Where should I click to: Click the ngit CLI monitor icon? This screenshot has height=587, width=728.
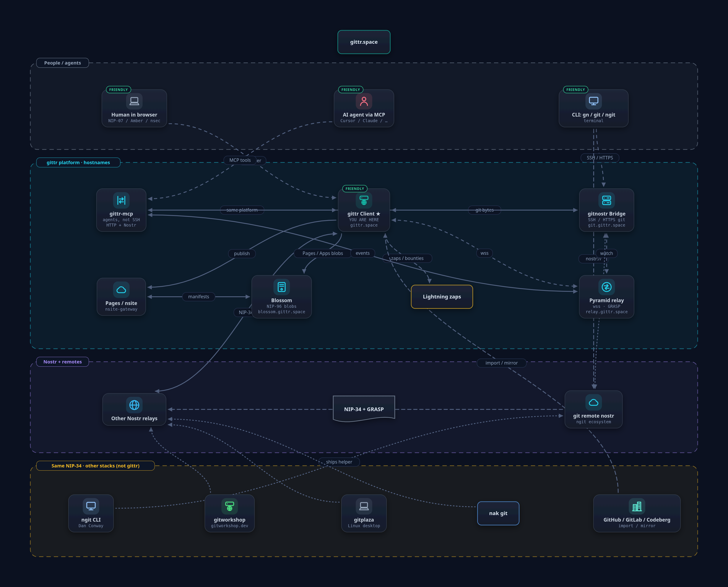tap(91, 506)
